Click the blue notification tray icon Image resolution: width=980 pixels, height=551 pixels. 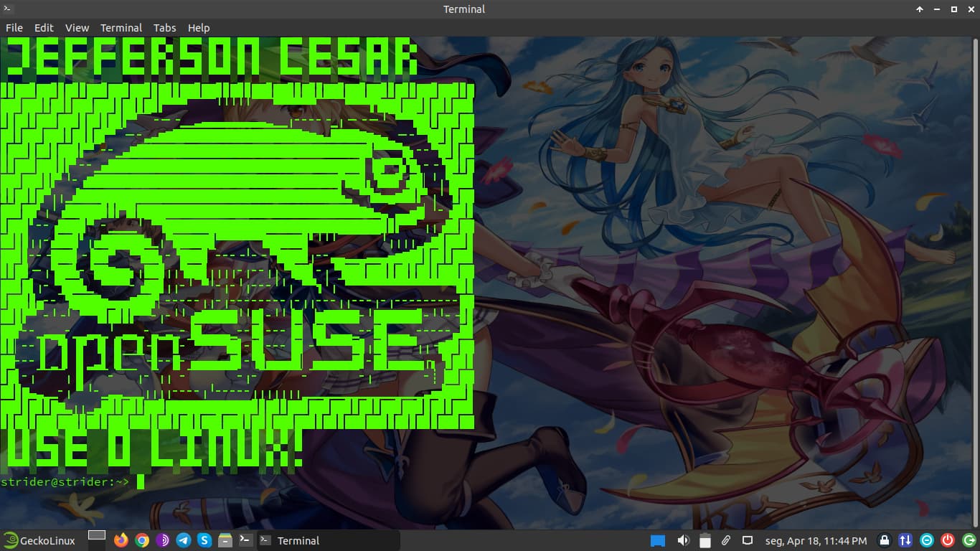(x=658, y=540)
